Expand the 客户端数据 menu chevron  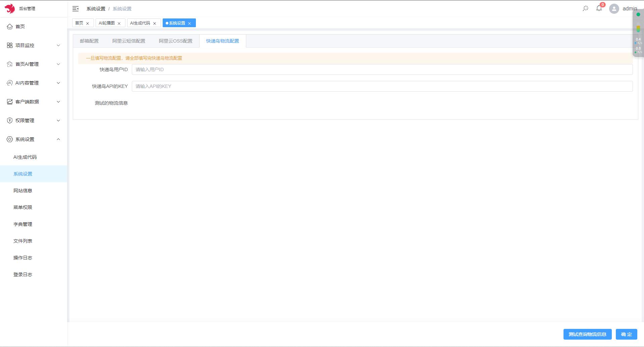coord(58,102)
